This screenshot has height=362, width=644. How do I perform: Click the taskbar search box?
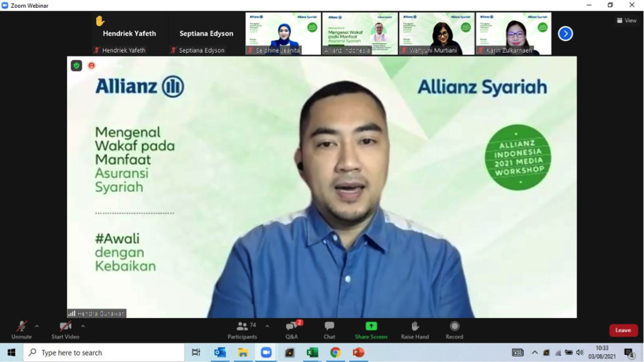click(x=104, y=353)
